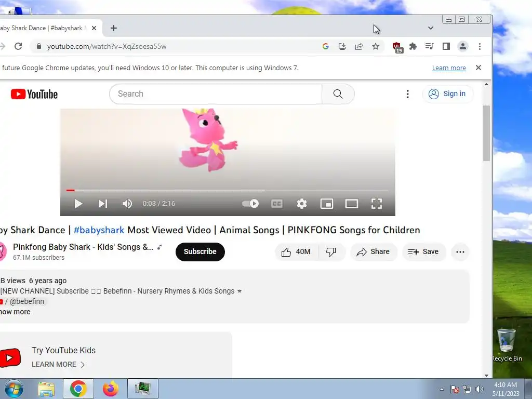
Task: Show hidden tray icons arrow
Action: [442, 389]
